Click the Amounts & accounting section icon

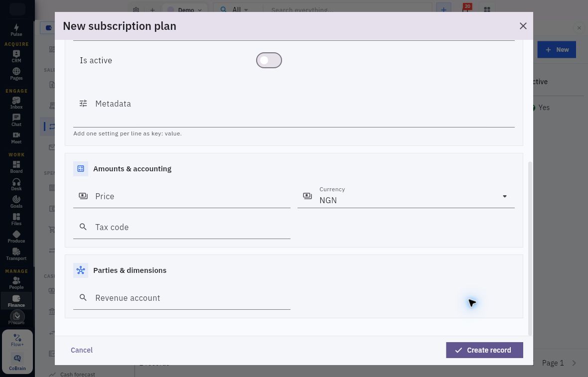pyautogui.click(x=81, y=169)
